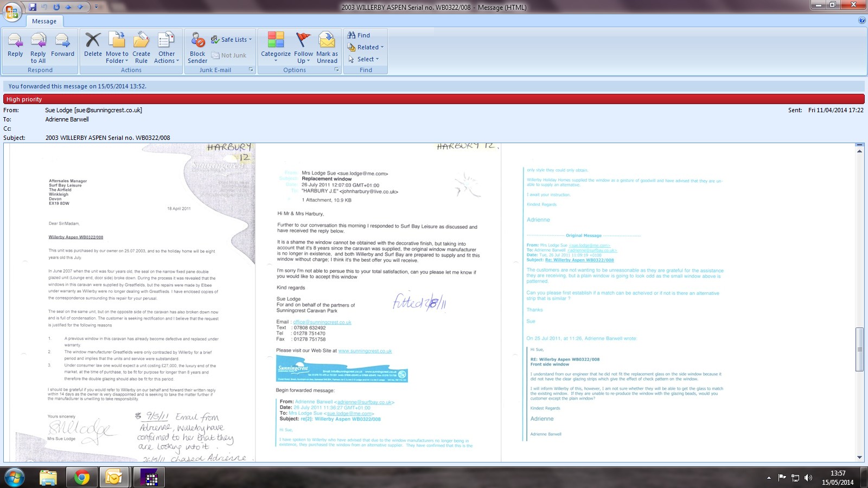This screenshot has height=488, width=868.
Task: Redo using the Quick Access toolbar
Action: coord(57,7)
